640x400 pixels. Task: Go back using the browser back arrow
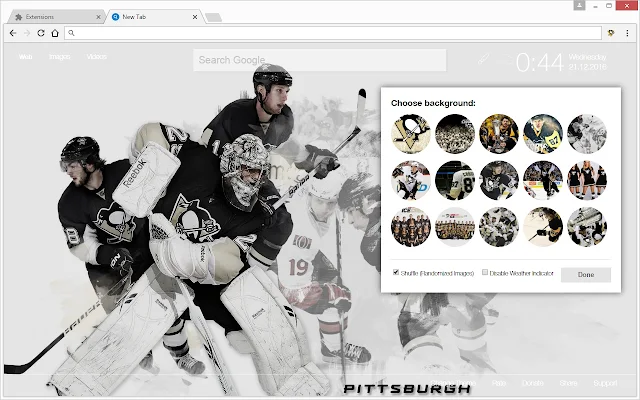coord(13,33)
